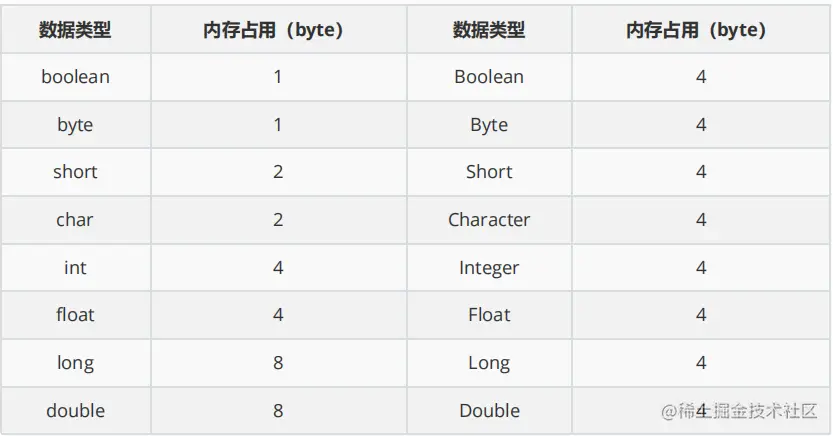The height and width of the screenshot is (436, 833).
Task: Select the Double wrapper class cell
Action: tap(489, 411)
